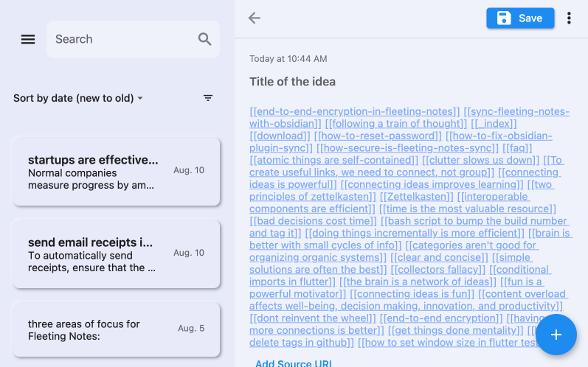Open the hamburger navigation menu
This screenshot has width=588, height=367.
point(28,40)
